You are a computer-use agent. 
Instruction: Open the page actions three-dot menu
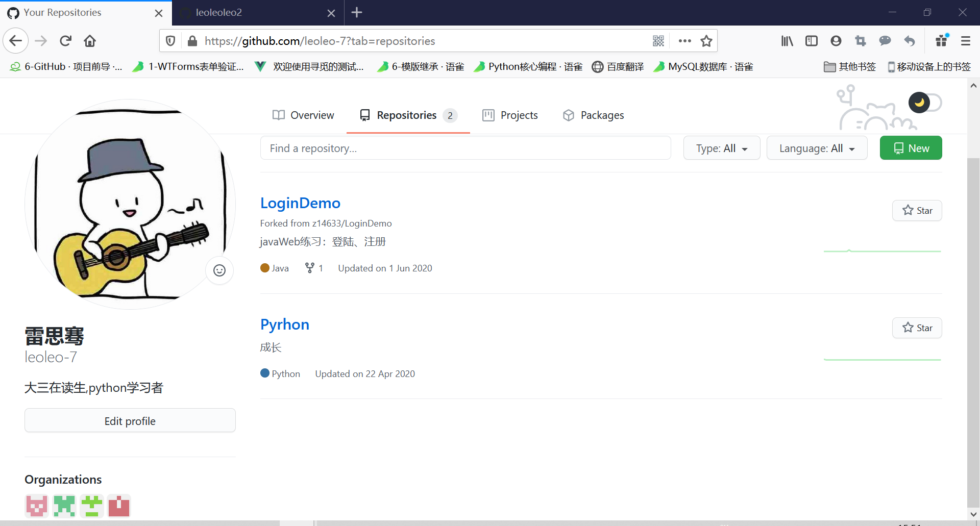point(685,41)
